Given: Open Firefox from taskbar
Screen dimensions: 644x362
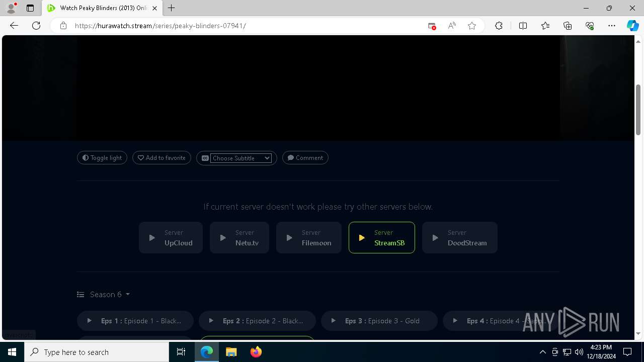Looking at the screenshot, I should (x=256, y=352).
